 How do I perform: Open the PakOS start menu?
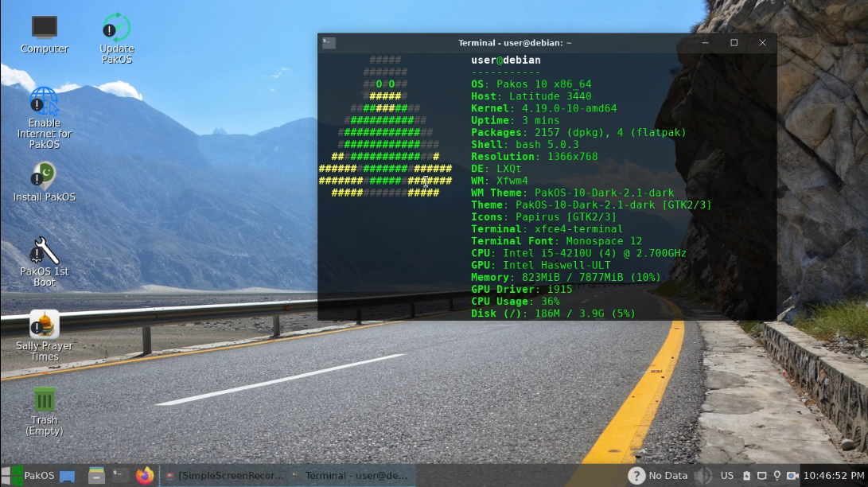coord(29,475)
